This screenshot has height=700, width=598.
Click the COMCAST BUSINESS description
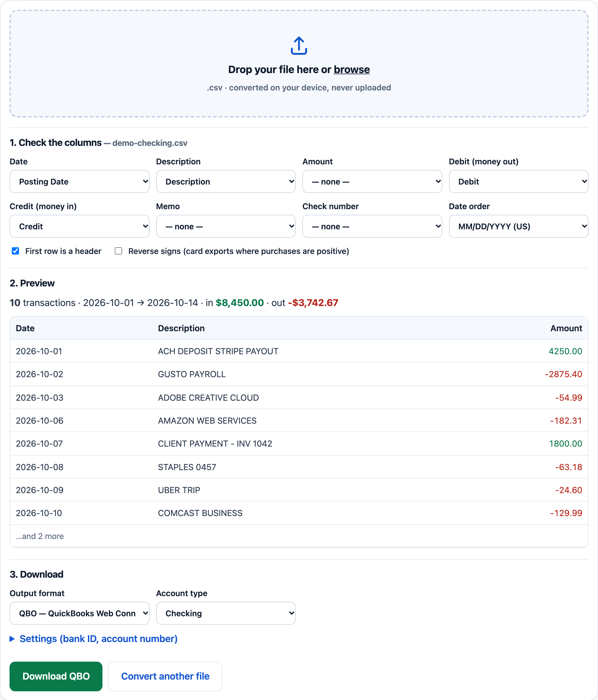(x=200, y=513)
